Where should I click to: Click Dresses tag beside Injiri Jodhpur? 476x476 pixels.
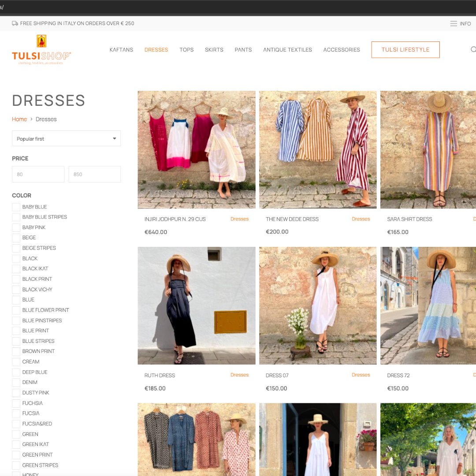coord(239,219)
